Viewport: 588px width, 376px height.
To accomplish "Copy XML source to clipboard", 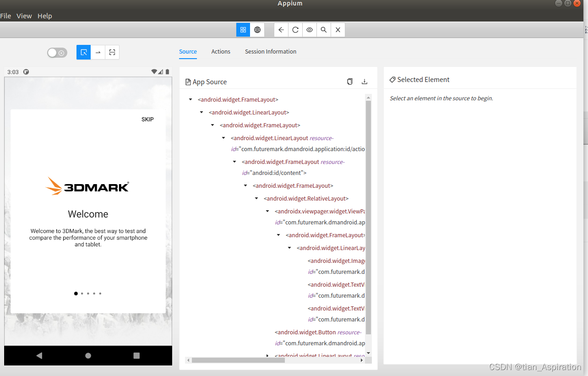I will [350, 82].
